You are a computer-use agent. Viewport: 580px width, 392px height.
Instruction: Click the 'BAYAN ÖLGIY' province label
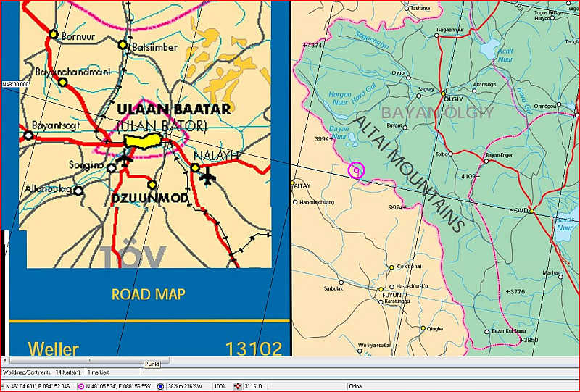point(438,112)
